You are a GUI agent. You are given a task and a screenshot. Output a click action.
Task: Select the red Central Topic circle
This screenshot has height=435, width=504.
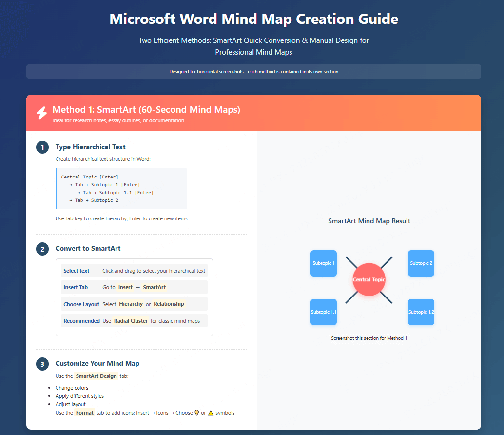click(368, 279)
